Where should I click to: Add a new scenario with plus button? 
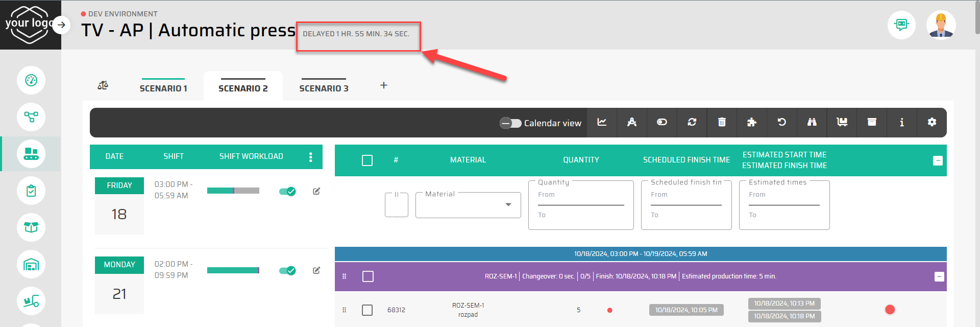pos(384,85)
